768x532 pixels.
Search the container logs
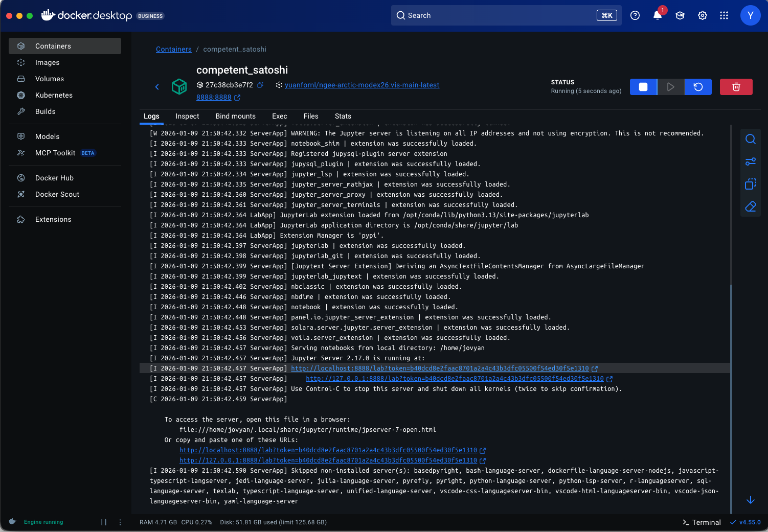coord(750,138)
